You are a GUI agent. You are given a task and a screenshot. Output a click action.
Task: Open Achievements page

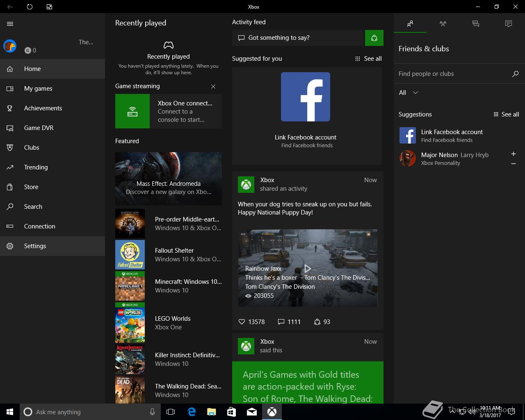coord(52,108)
